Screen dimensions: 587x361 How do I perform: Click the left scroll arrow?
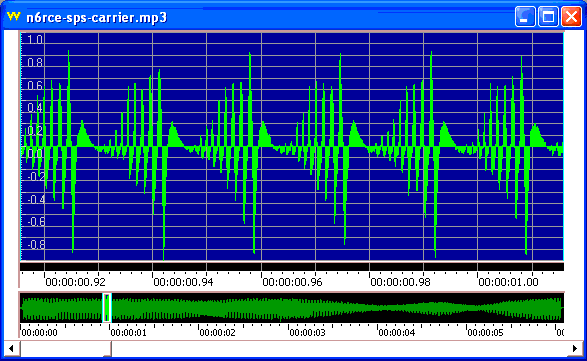pos(11,349)
